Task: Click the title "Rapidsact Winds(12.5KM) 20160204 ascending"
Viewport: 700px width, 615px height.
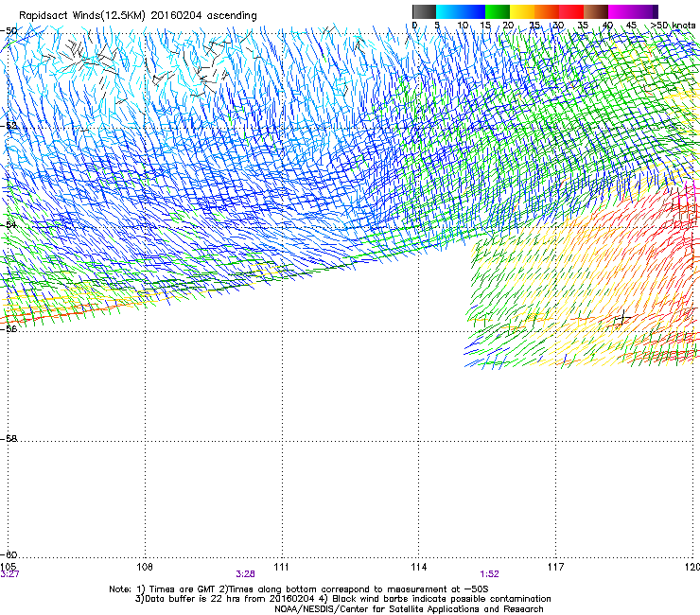Action: pyautogui.click(x=138, y=16)
